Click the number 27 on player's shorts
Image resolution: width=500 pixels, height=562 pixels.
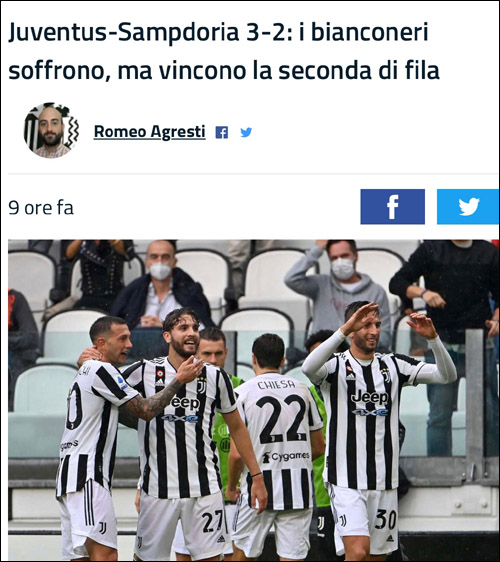coord(212,522)
